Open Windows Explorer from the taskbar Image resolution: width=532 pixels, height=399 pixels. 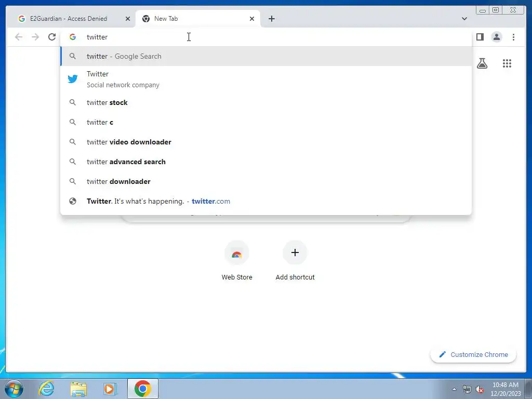pos(78,389)
